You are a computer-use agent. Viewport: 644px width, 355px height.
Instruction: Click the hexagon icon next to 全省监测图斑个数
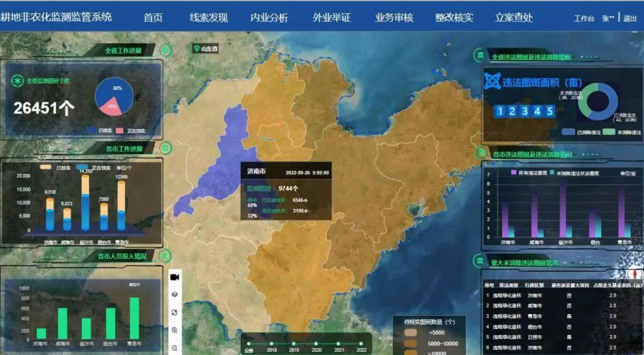click(17, 81)
